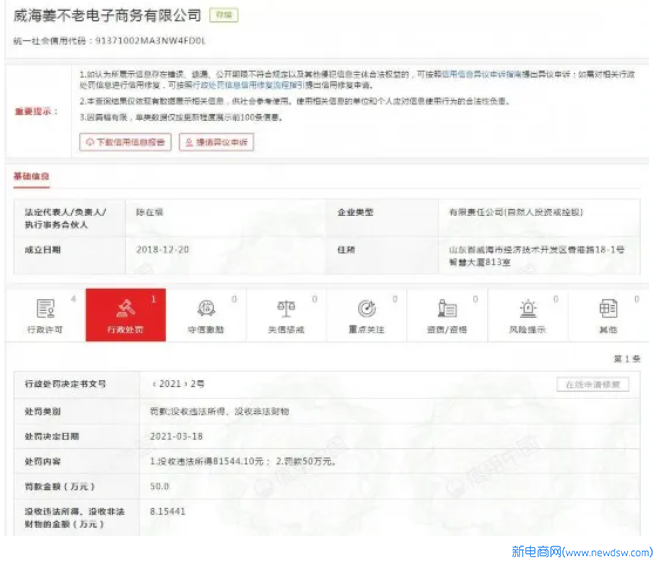Open 行政处罚信息信用修复流程指引 link
The width and height of the screenshot is (658, 561).
[248, 85]
